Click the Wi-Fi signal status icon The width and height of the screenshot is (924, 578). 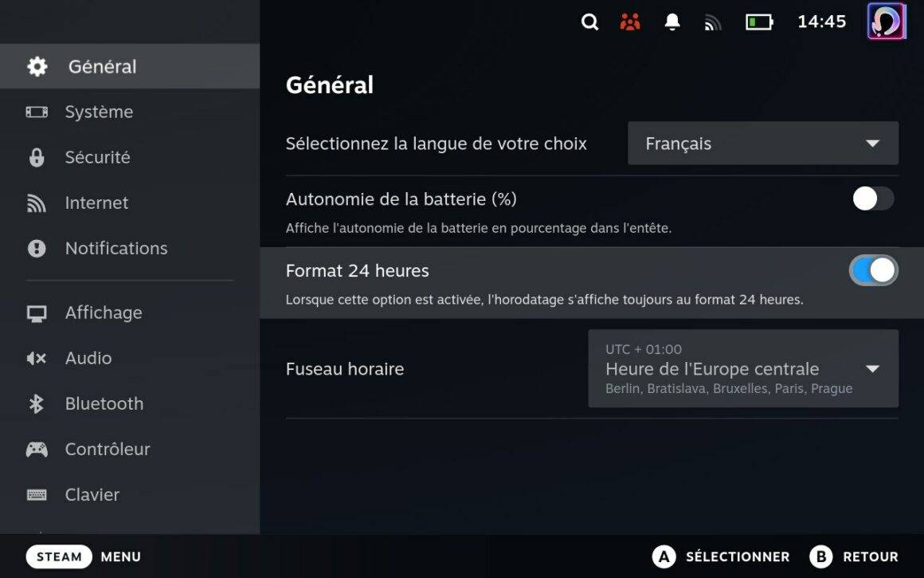pyautogui.click(x=712, y=22)
